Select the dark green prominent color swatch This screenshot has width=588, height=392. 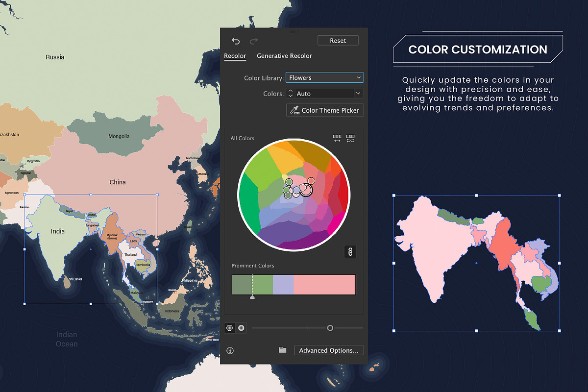point(242,285)
